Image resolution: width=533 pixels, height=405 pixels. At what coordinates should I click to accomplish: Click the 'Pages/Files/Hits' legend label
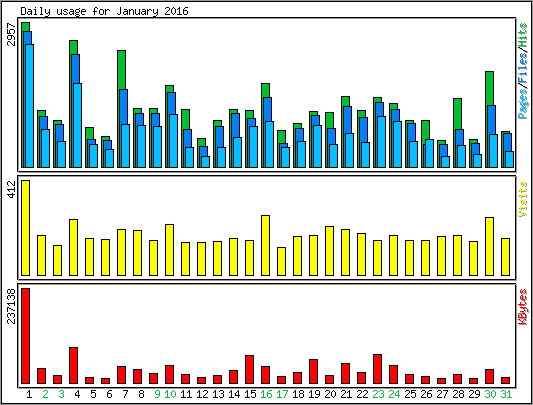pyautogui.click(x=523, y=70)
